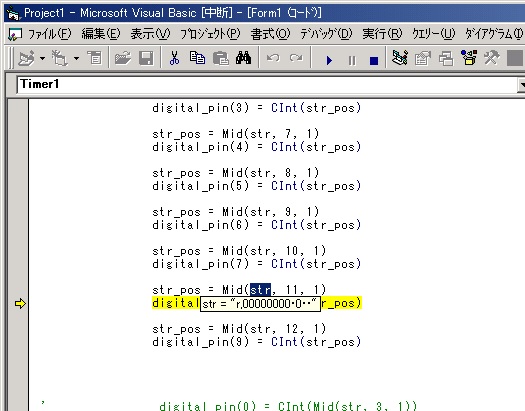Open the デバッグ(D) menu
This screenshot has height=411, width=525.
point(326,34)
